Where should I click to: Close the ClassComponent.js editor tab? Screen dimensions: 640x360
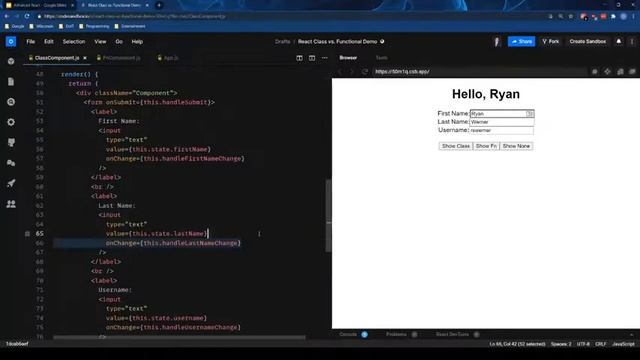[x=85, y=58]
